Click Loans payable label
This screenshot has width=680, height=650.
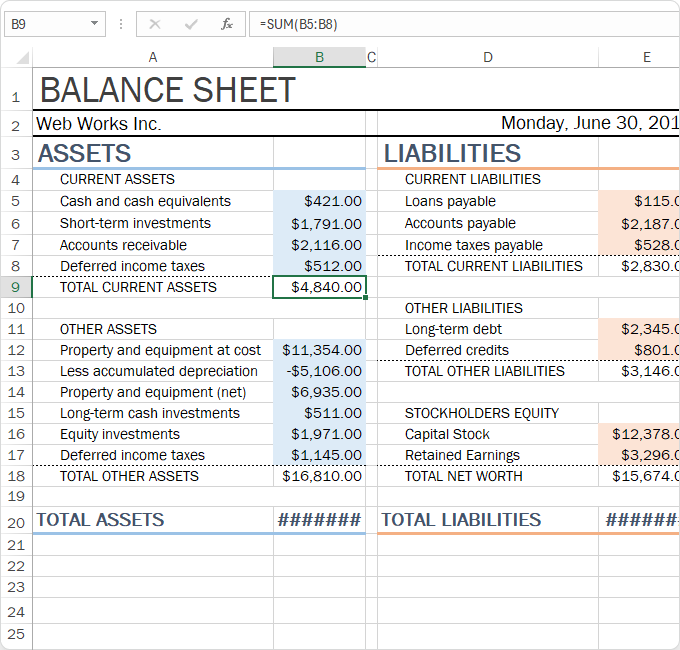point(450,201)
